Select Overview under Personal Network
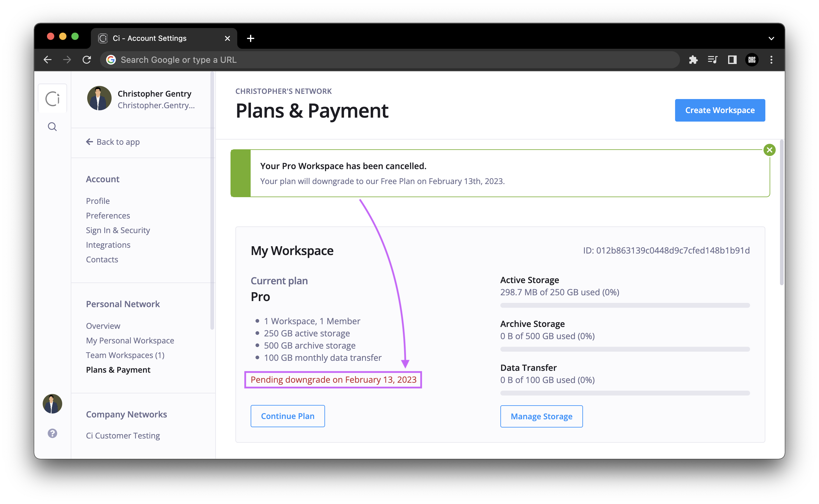Image resolution: width=819 pixels, height=504 pixels. point(103,326)
